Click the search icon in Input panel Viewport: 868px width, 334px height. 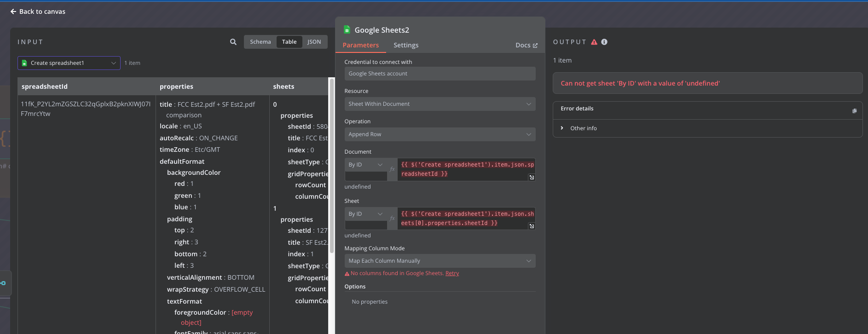tap(233, 42)
